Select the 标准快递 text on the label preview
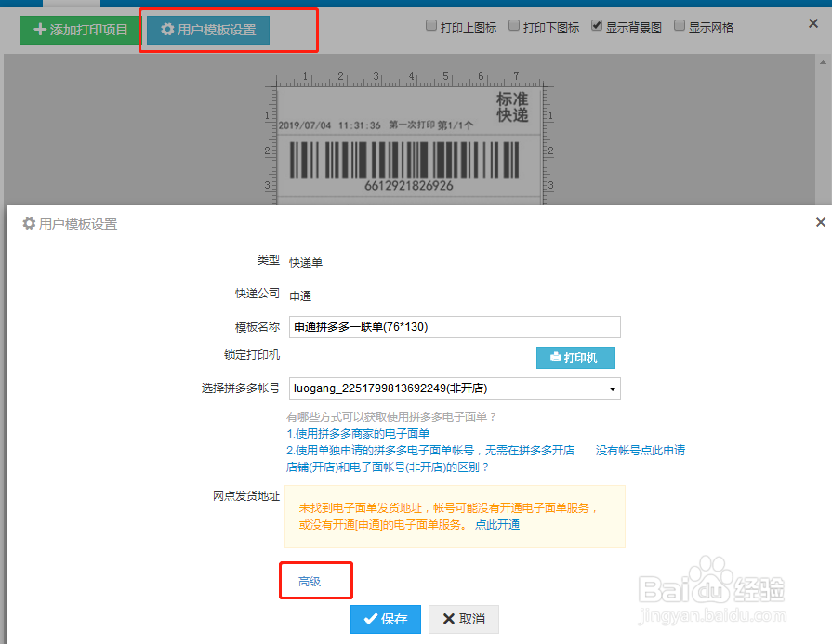The image size is (832, 644). click(512, 107)
